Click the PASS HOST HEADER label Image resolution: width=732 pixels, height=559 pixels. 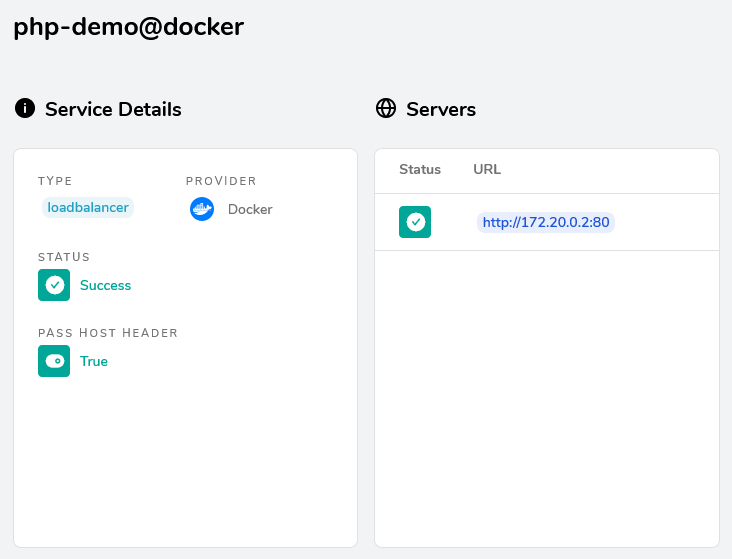click(108, 333)
